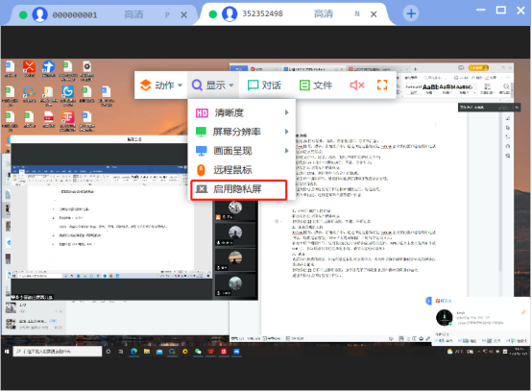Click the avatar icon on 352352498 tab
The width and height of the screenshot is (532, 392).
click(230, 13)
